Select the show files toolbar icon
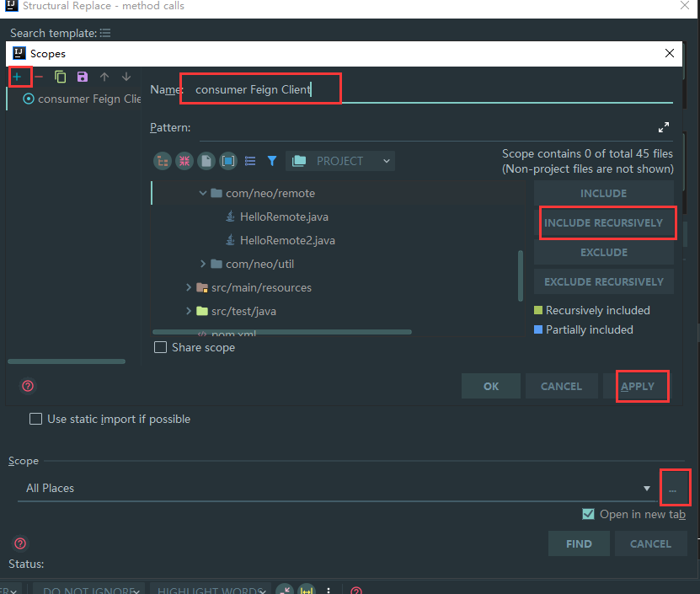The height and width of the screenshot is (594, 700). click(206, 160)
